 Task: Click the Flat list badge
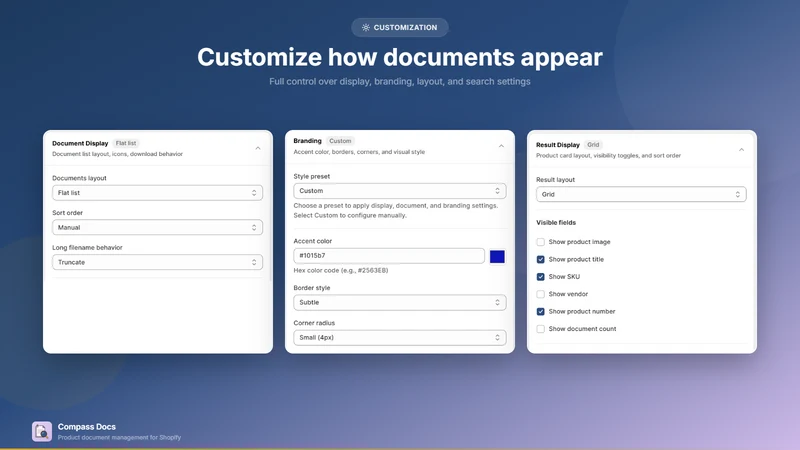pyautogui.click(x=126, y=143)
